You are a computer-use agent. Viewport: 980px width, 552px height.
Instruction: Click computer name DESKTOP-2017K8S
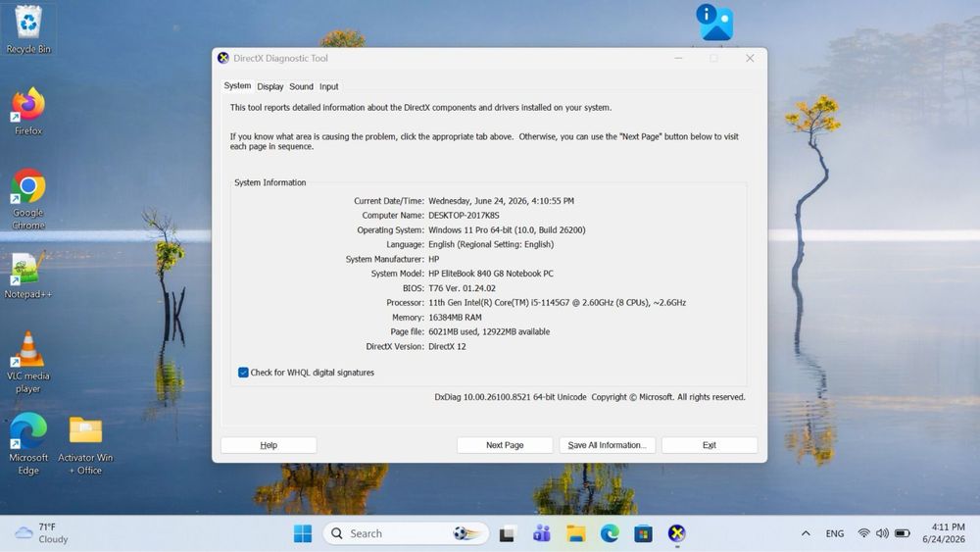(x=464, y=215)
